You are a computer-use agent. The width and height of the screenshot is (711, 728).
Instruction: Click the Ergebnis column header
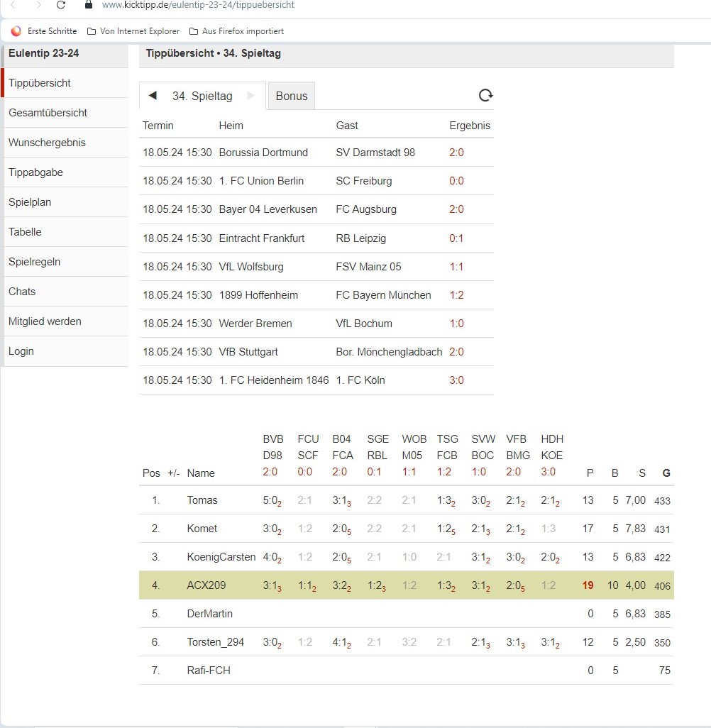(470, 126)
